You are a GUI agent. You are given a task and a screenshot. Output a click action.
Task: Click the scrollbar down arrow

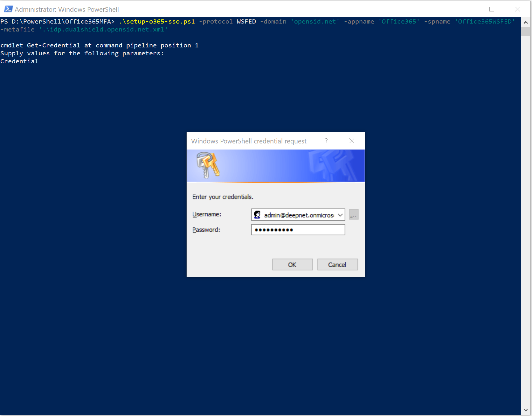pyautogui.click(x=526, y=410)
